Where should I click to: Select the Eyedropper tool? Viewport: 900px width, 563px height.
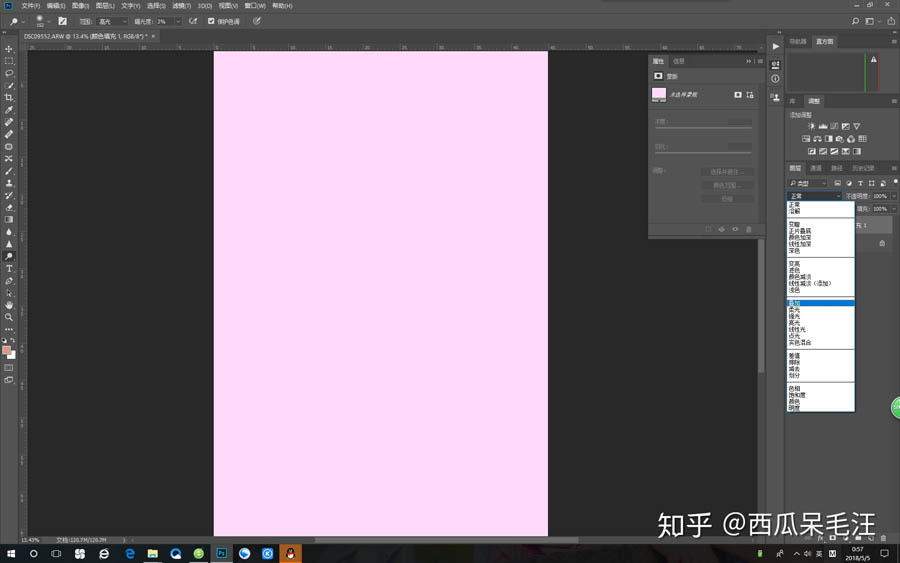click(x=9, y=110)
